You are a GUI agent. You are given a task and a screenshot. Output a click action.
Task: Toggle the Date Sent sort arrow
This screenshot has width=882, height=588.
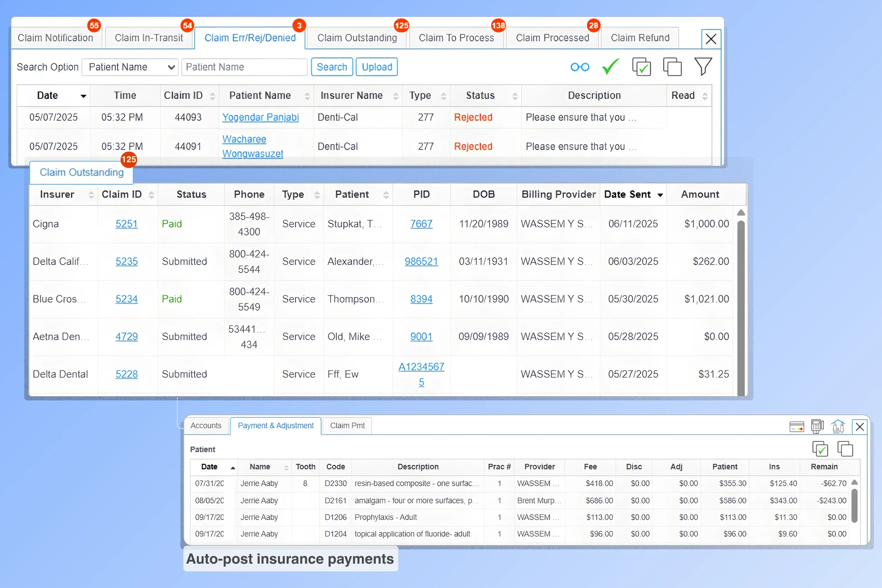click(x=660, y=194)
